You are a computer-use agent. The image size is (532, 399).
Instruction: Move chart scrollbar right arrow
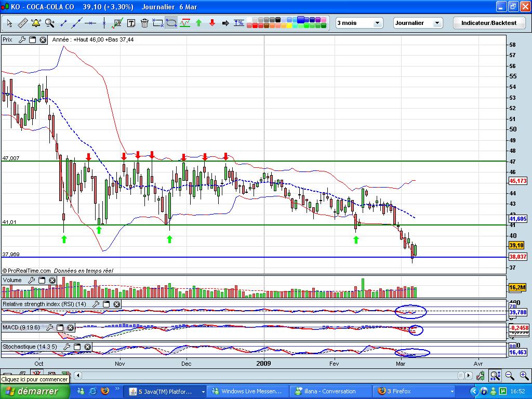click(x=469, y=375)
